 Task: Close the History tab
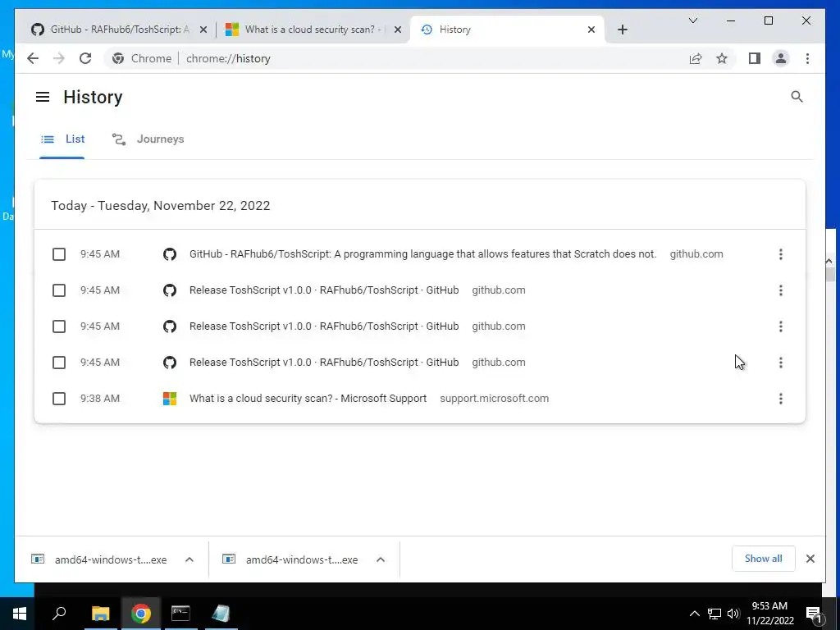591,30
